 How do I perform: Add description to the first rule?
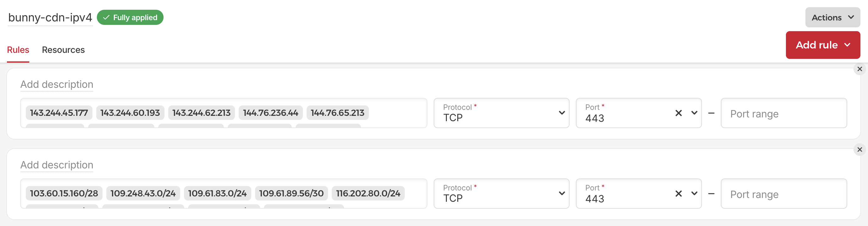[57, 84]
